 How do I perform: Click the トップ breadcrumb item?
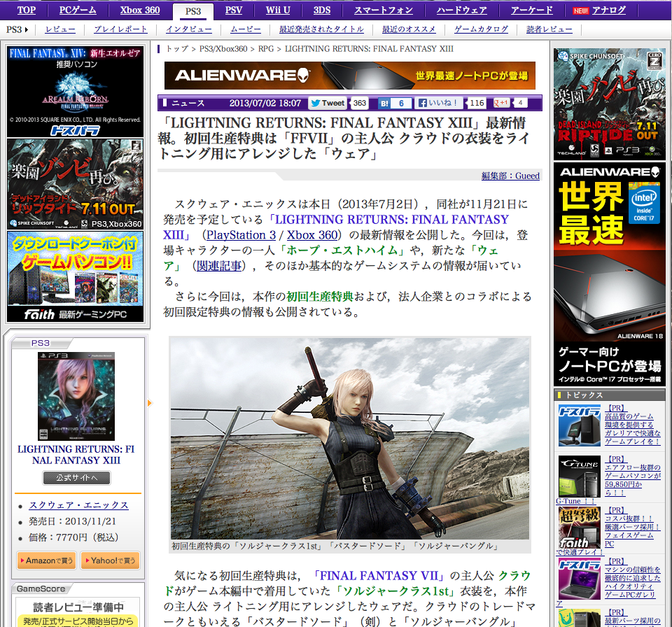tap(177, 49)
